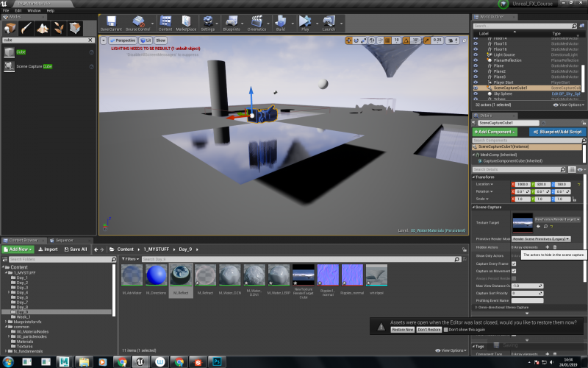Open Perspective view type dropdown
Screen dimensions: 588x368
pos(122,40)
